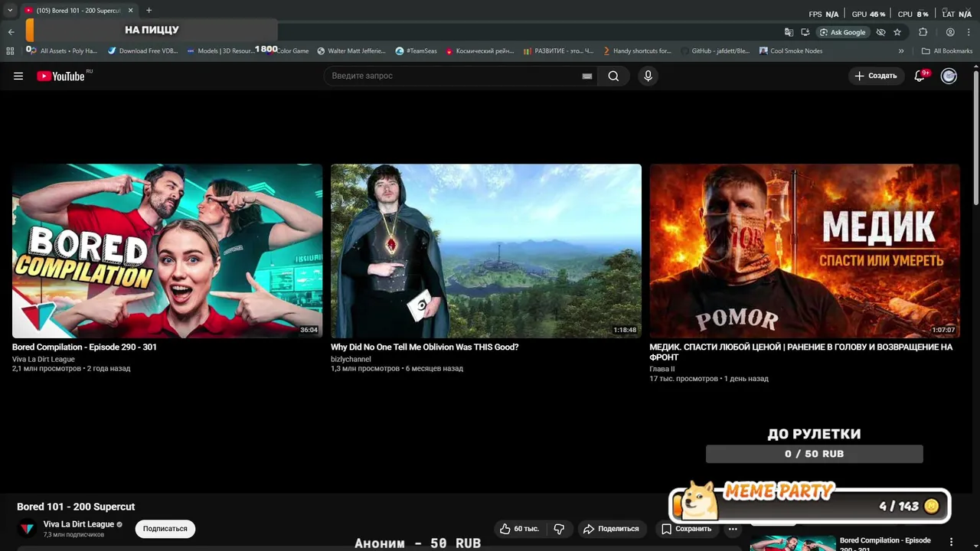Click title Why Did No One Tell Me Oblivion
The width and height of the screenshot is (980, 551).
(425, 347)
